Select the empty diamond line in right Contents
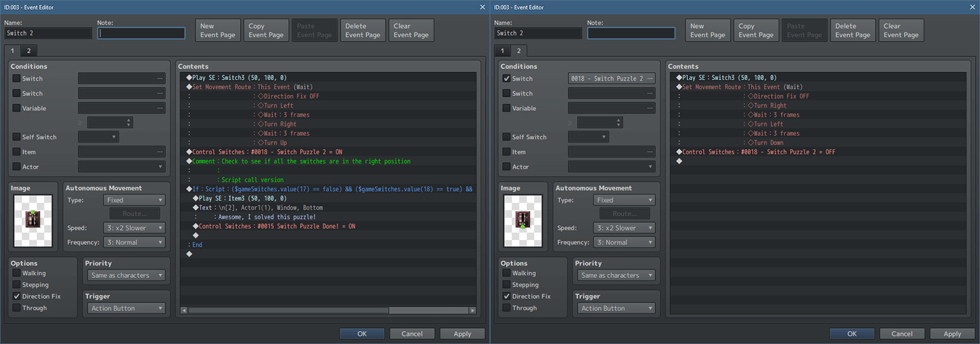The width and height of the screenshot is (980, 344). (x=679, y=161)
